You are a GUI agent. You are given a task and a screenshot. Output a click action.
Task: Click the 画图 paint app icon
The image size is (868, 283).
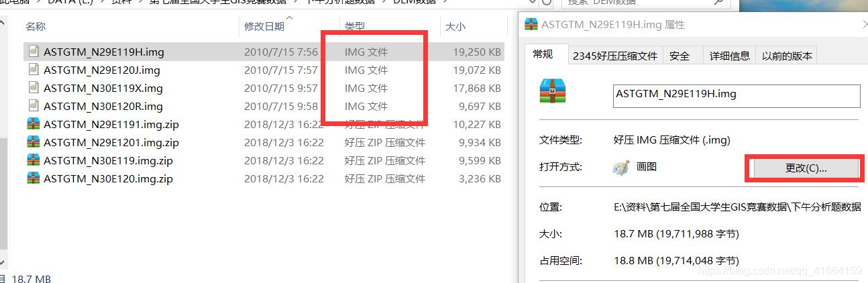point(621,168)
